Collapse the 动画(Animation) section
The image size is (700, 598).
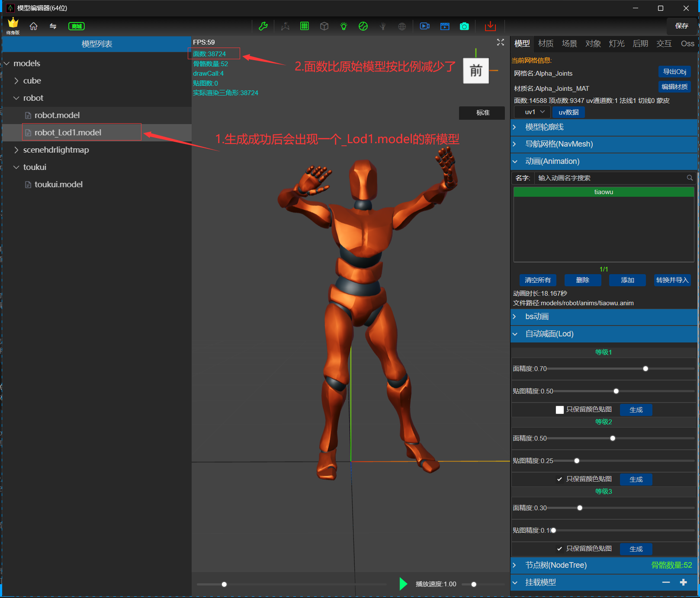(x=604, y=161)
